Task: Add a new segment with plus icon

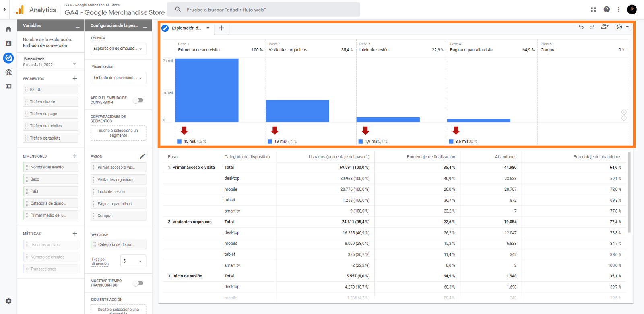Action: tap(75, 78)
